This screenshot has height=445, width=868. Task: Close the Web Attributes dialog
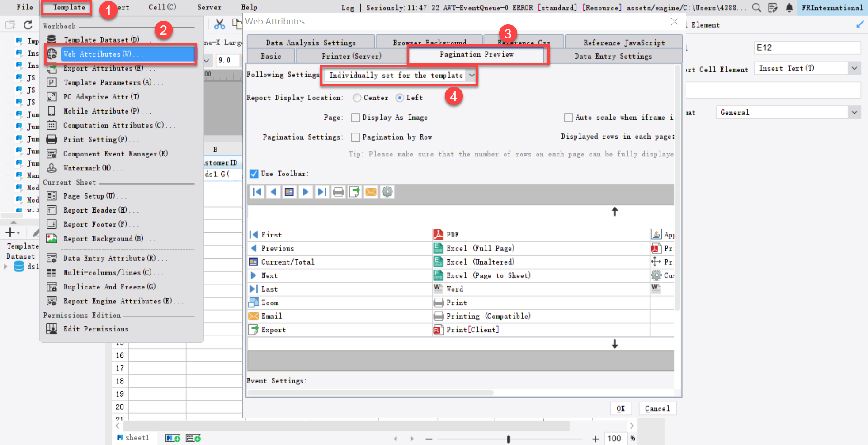coord(675,21)
